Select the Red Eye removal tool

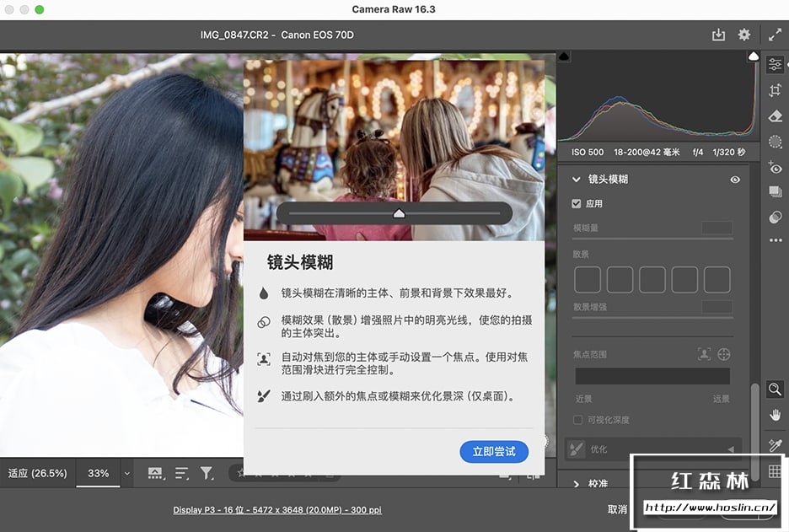click(x=775, y=168)
